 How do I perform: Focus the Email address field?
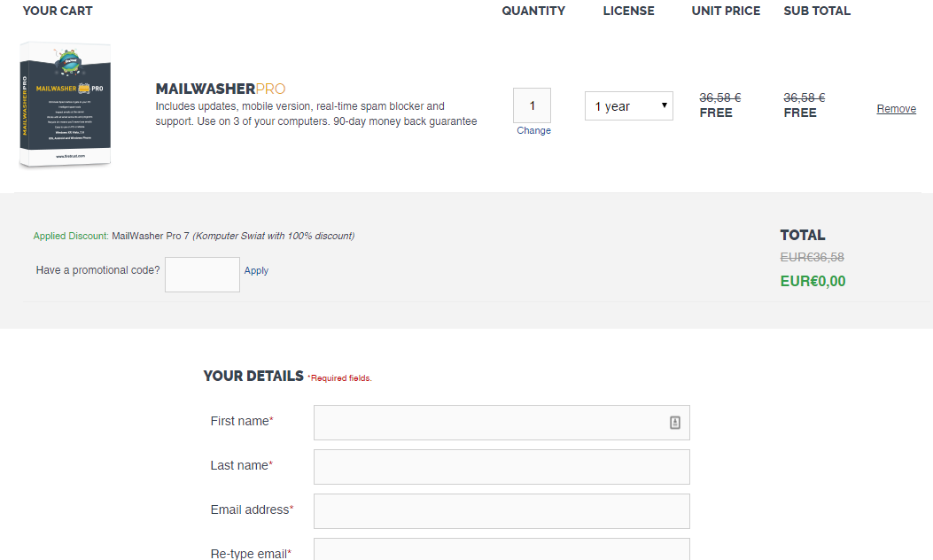501,511
